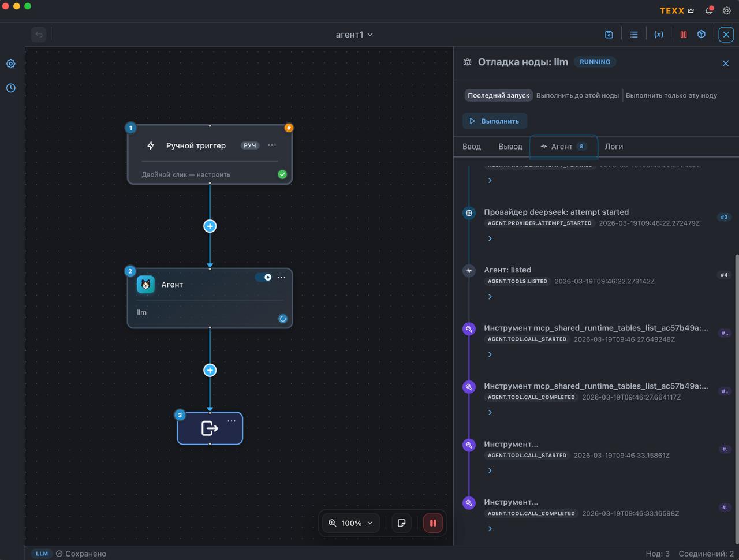The image size is (739, 560).
Task: Open the 100% zoom level dropdown
Action: (x=351, y=523)
